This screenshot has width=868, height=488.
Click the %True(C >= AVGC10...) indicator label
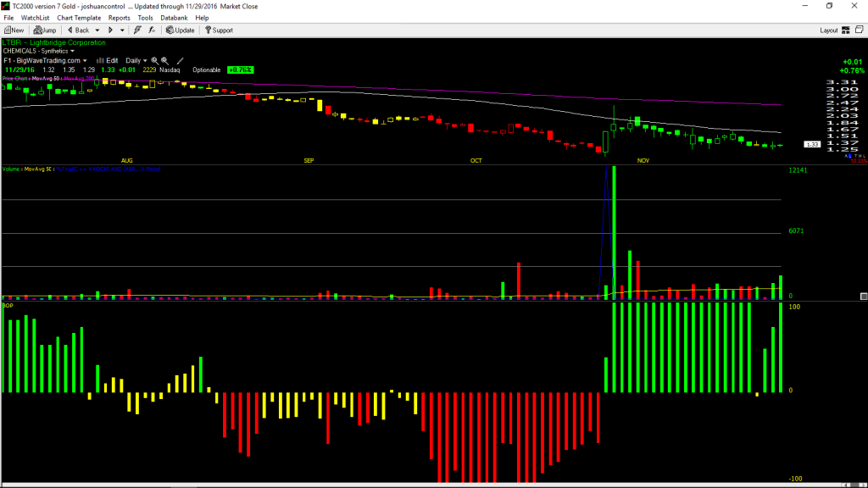108,169
